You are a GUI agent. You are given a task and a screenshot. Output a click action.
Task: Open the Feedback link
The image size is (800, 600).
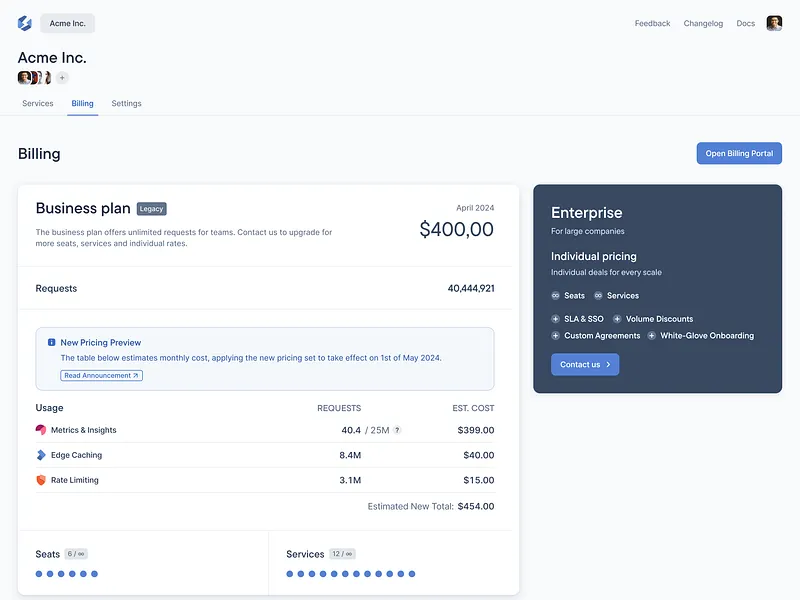(x=653, y=23)
